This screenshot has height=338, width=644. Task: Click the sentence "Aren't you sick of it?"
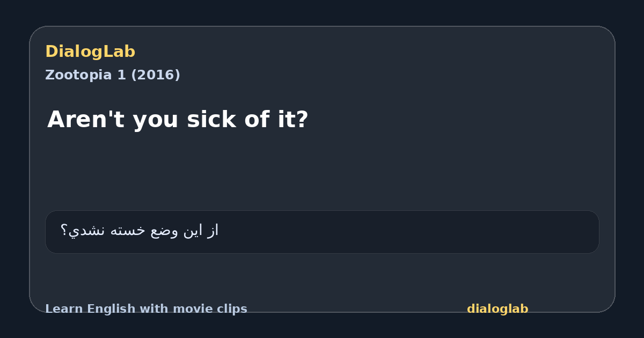pos(178,119)
